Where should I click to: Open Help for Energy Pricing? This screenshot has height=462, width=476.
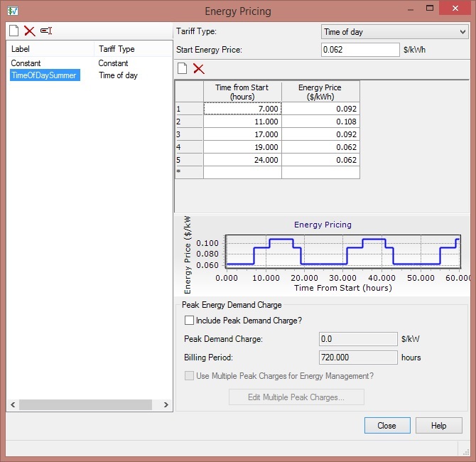click(x=439, y=426)
